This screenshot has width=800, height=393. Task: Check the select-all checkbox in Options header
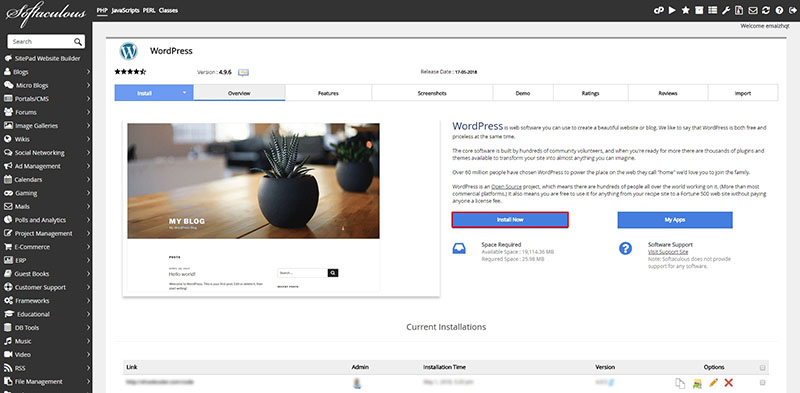pos(762,367)
